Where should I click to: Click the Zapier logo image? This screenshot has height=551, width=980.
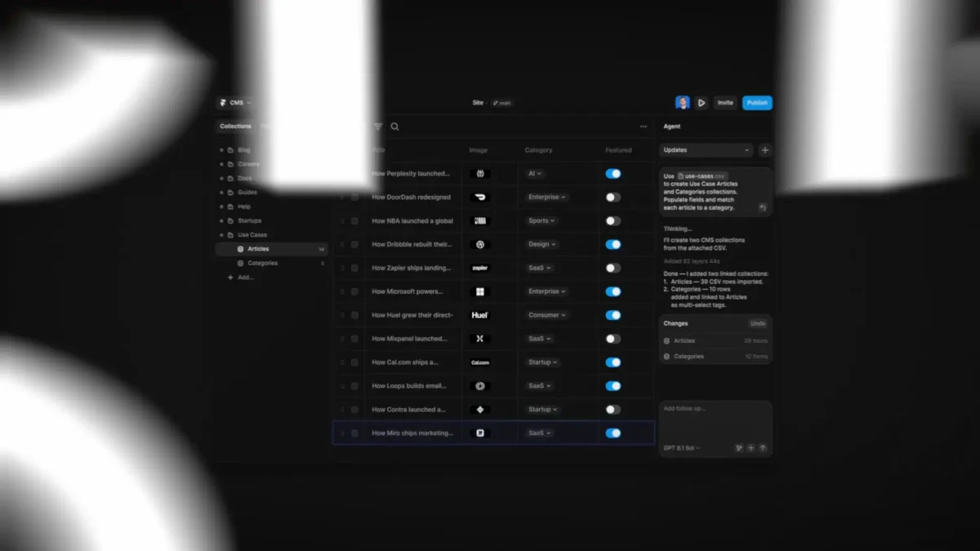pyautogui.click(x=480, y=268)
